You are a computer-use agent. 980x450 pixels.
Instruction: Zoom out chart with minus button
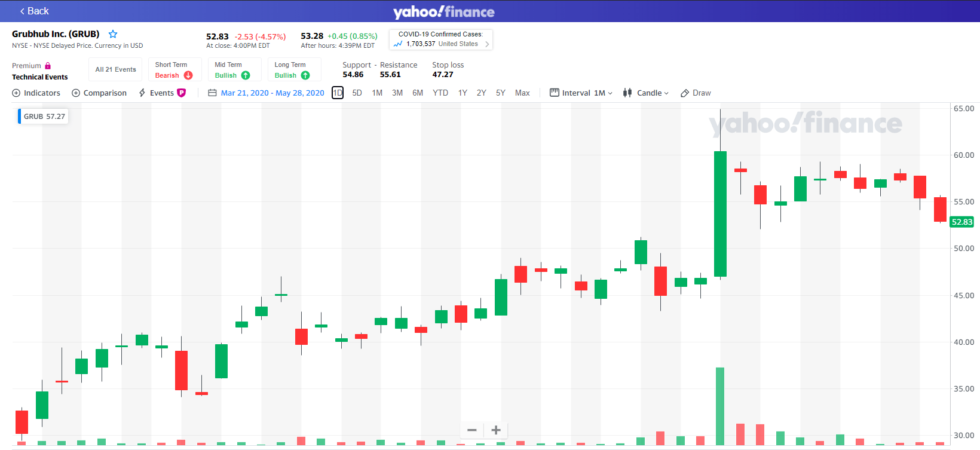coord(472,430)
